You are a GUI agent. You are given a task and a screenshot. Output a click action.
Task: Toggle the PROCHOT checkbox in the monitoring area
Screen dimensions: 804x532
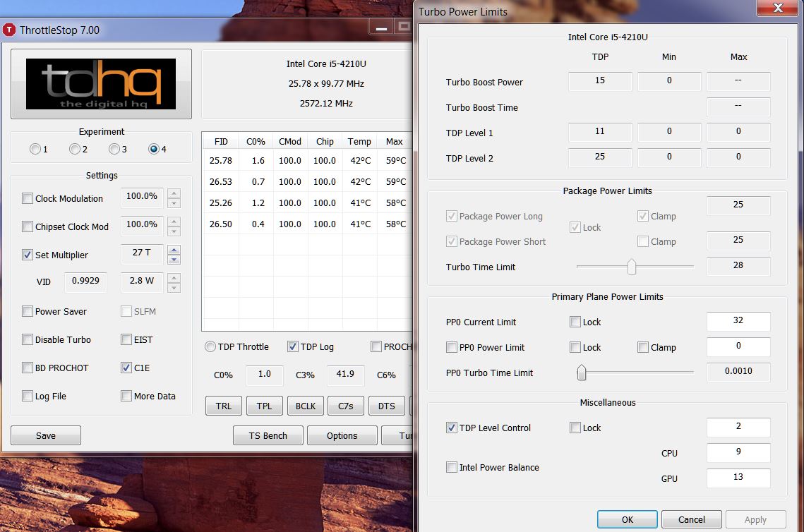376,346
